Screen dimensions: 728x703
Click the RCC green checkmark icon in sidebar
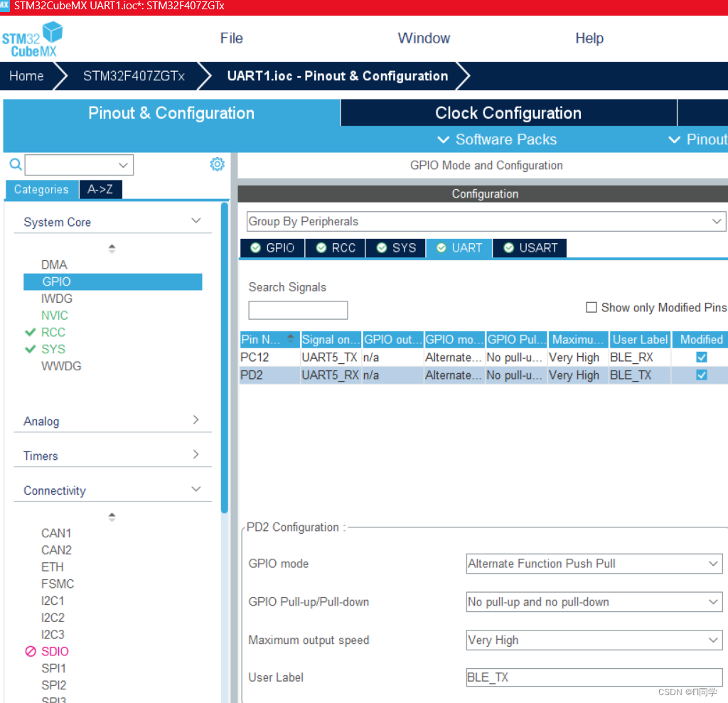(x=30, y=332)
